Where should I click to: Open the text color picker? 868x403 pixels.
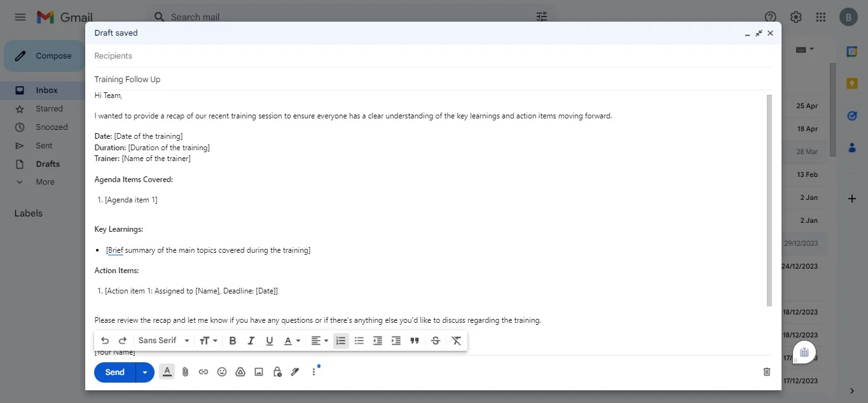(291, 341)
